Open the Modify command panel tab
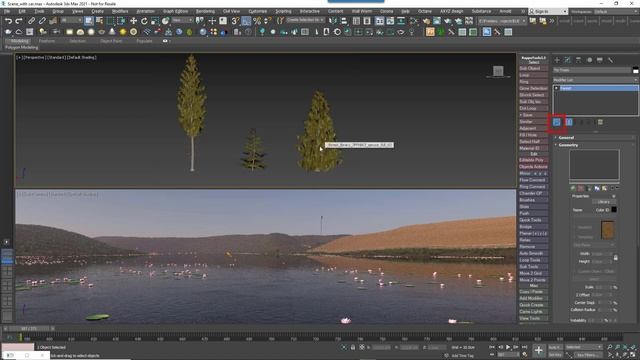This screenshot has width=640, height=360. 568,60
